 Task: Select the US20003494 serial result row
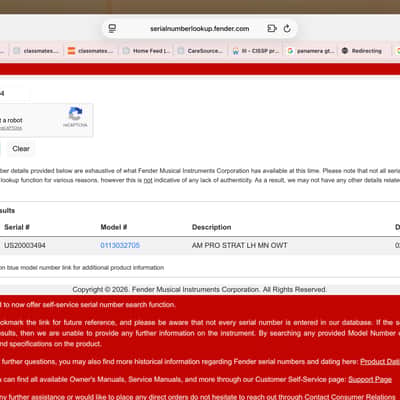tap(200, 245)
